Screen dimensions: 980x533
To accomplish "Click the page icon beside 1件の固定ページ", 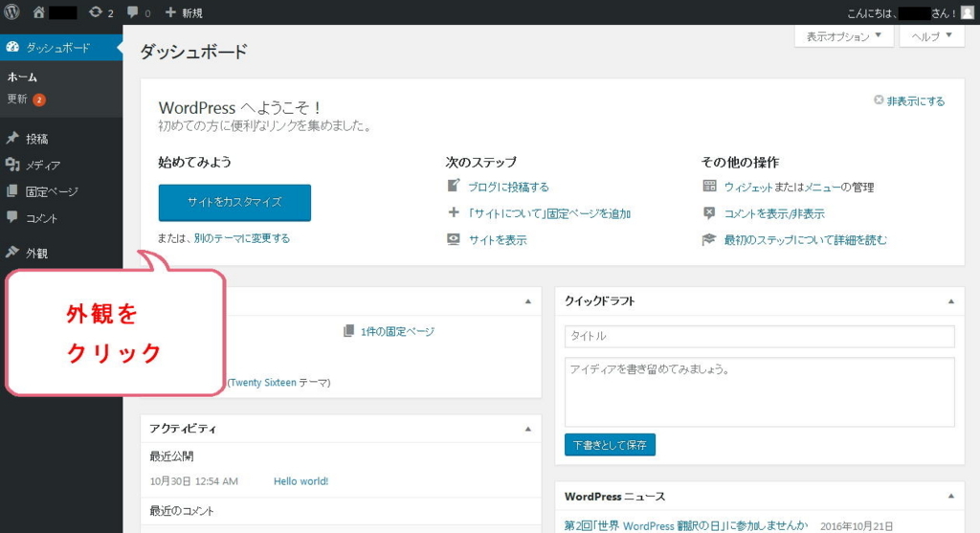I will coord(348,330).
